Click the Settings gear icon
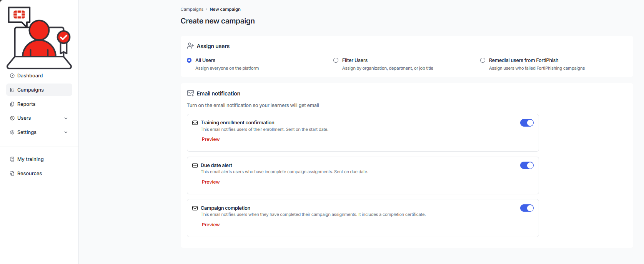This screenshot has height=264, width=644. 12,132
